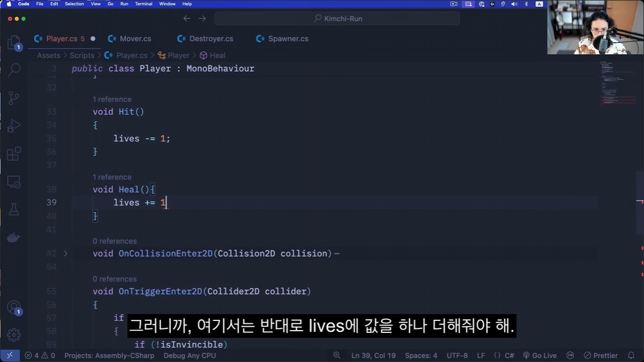The height and width of the screenshot is (362, 644).
Task: Click the code minimap overview
Action: point(617,83)
